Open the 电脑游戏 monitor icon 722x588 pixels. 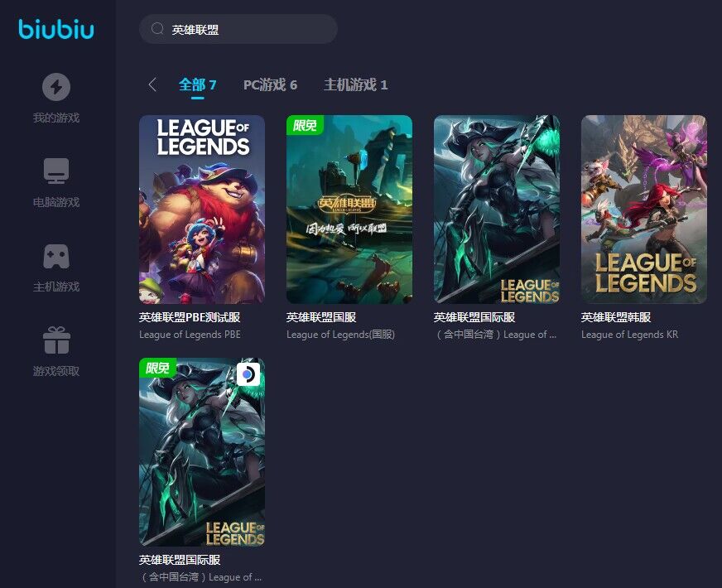(x=56, y=171)
